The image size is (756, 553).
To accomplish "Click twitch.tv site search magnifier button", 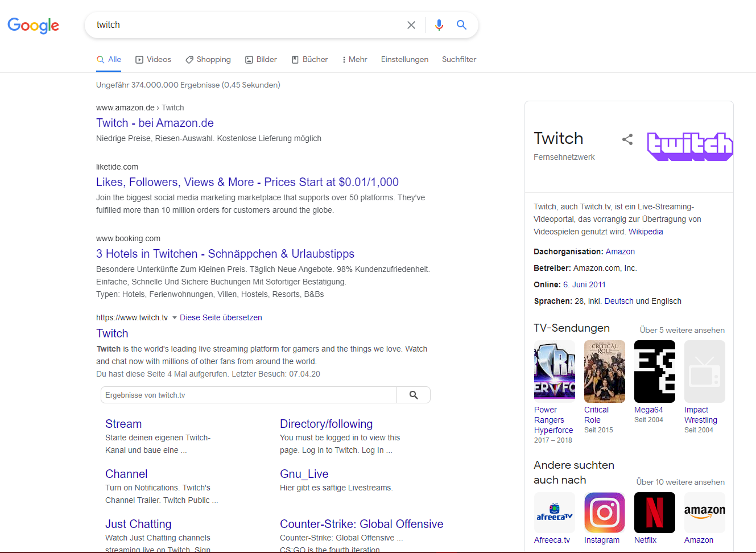I will pos(414,395).
